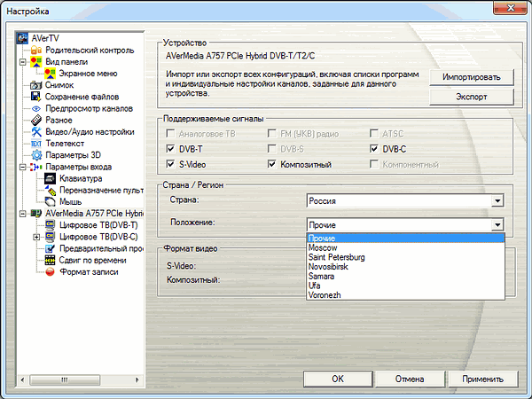Choose Прочие in the position list
Image resolution: width=532 pixels, height=399 pixels.
point(405,239)
